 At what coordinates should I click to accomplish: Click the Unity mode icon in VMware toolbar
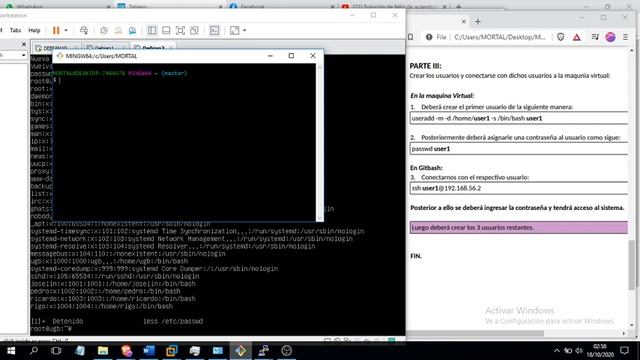click(194, 30)
